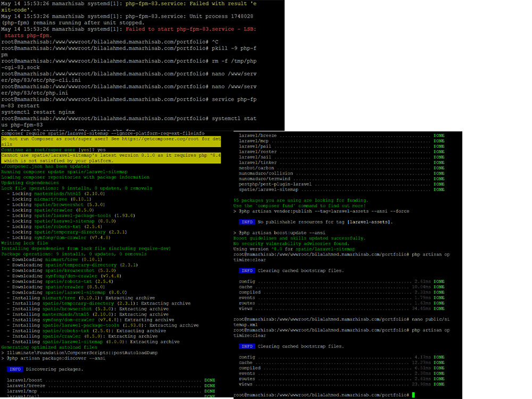The height and width of the screenshot is (399, 532).
Task: Click 'Lock file operations: 9 installs' line
Action: coord(77,188)
